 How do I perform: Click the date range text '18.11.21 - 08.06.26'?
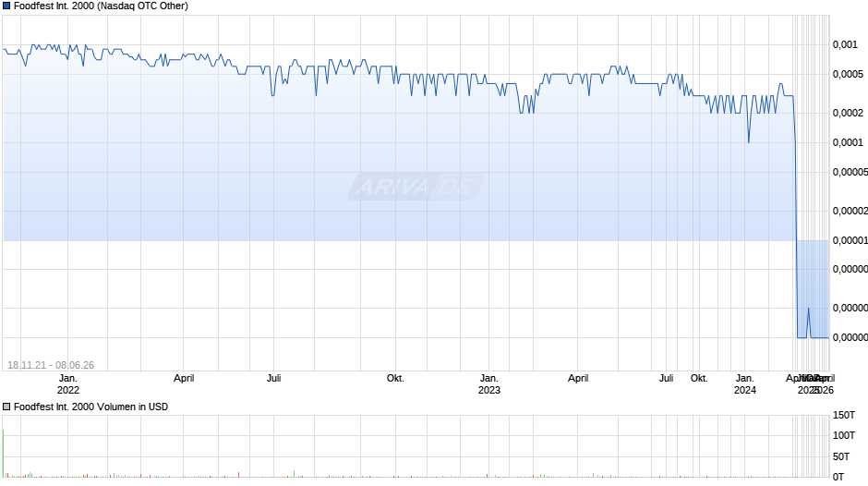pyautogui.click(x=51, y=365)
